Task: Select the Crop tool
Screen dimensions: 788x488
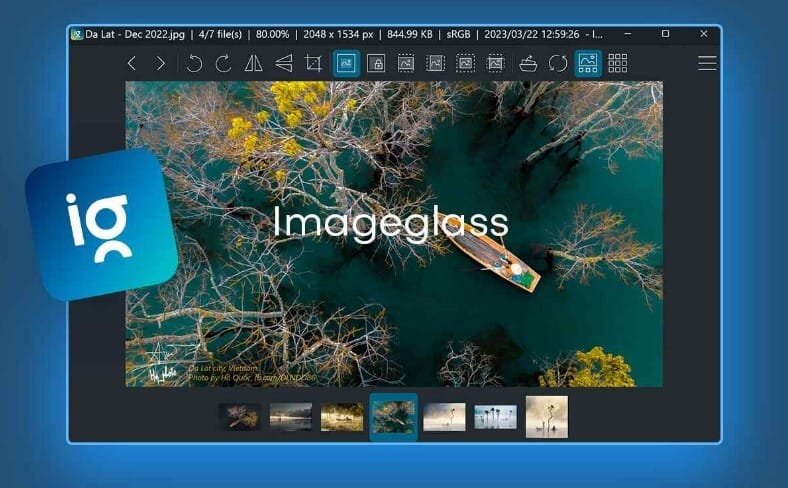Action: (x=313, y=63)
